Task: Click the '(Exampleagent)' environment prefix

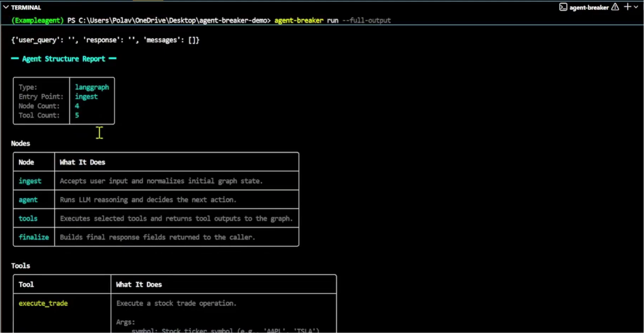Action: 38,20
